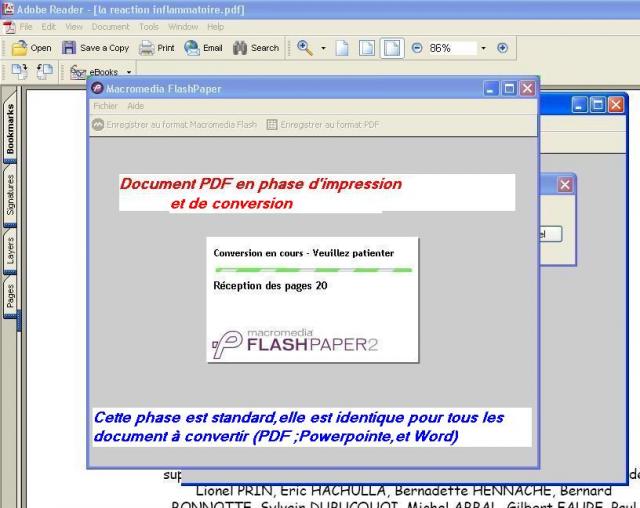Click the Actual Size page icon

(x=342, y=48)
